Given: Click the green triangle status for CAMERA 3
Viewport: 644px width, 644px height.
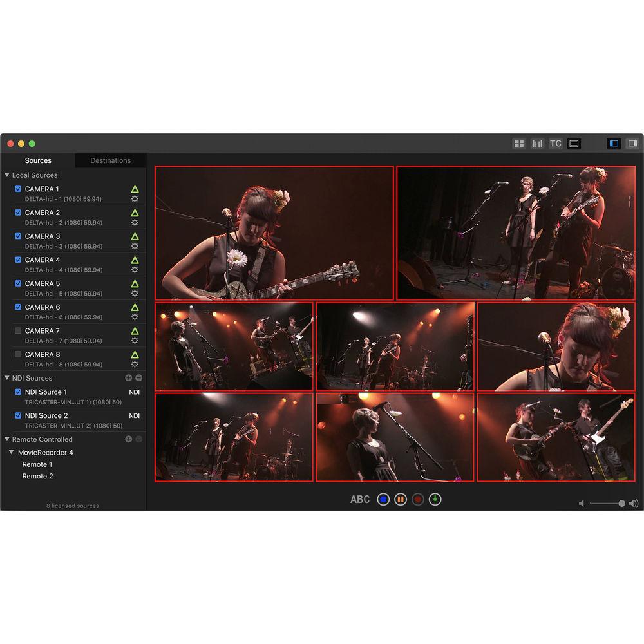Looking at the screenshot, I should [135, 236].
